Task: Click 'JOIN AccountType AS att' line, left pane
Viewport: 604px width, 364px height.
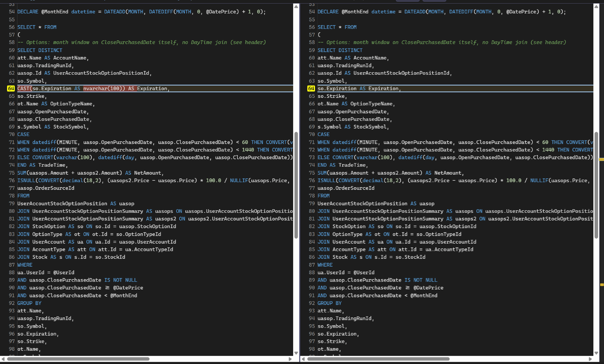Action: [95, 249]
